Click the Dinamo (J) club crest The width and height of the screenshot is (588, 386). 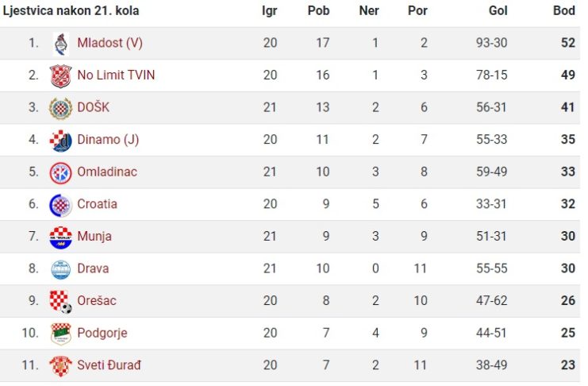[x=61, y=141]
